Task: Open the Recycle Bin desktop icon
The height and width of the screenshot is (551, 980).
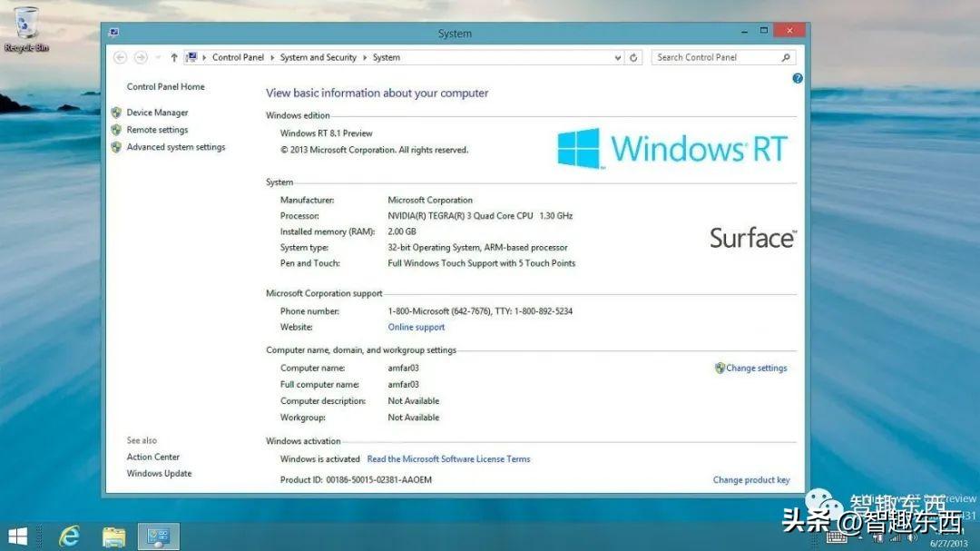Action: click(x=25, y=29)
